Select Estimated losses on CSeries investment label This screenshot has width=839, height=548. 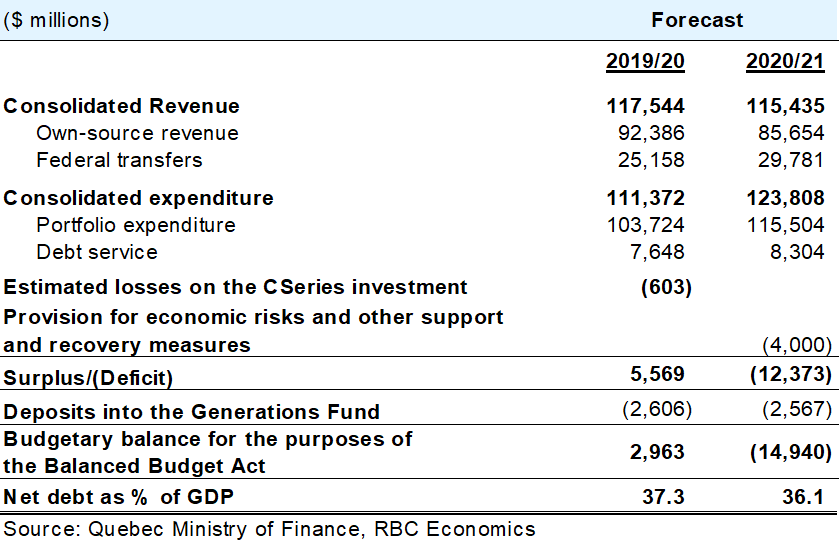[236, 287]
